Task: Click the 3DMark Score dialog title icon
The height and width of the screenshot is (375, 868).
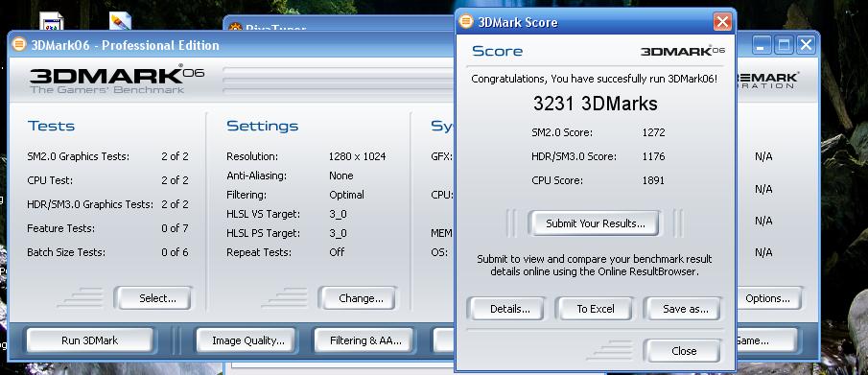Action: [467, 22]
